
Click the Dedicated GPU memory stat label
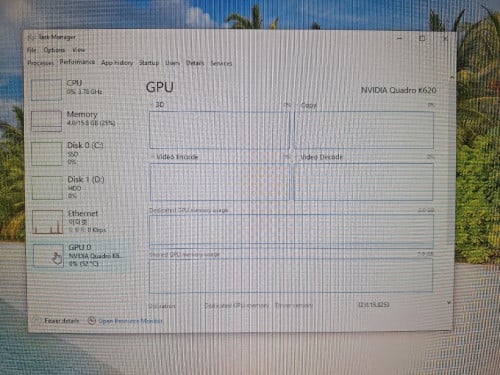click(x=236, y=305)
